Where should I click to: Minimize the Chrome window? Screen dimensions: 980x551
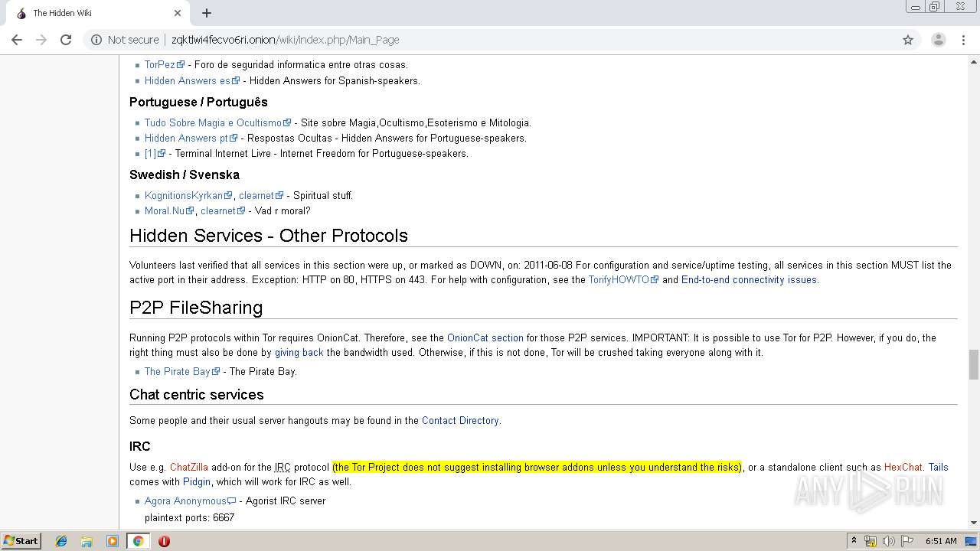pyautogui.click(x=916, y=7)
